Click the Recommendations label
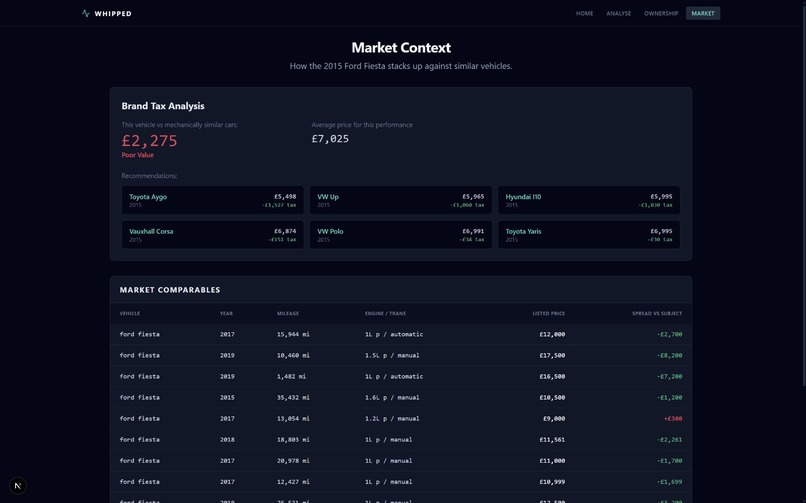Image resolution: width=806 pixels, height=503 pixels. tap(149, 176)
